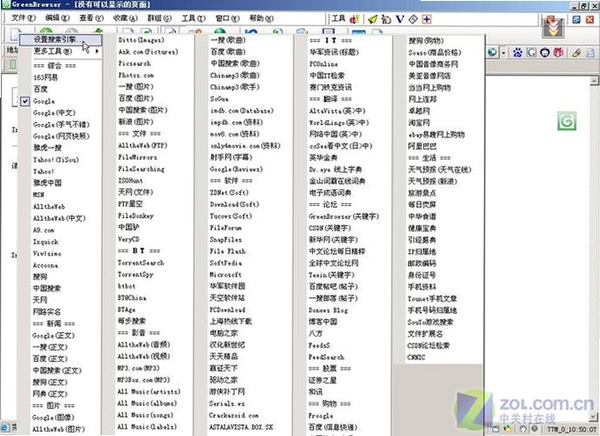The width and height of the screenshot is (600, 436).
Task: Click the pink icon on search bar
Action: (x=558, y=52)
